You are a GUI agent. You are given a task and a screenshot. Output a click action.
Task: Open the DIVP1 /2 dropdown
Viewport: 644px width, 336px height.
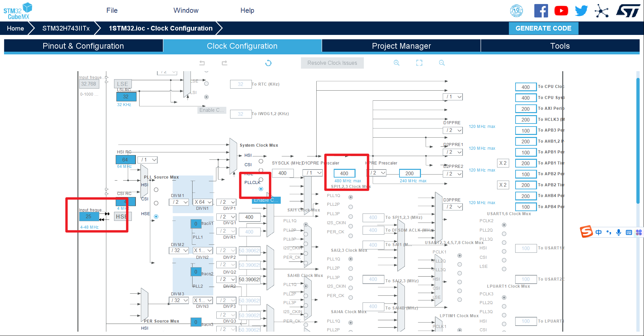coord(226,202)
